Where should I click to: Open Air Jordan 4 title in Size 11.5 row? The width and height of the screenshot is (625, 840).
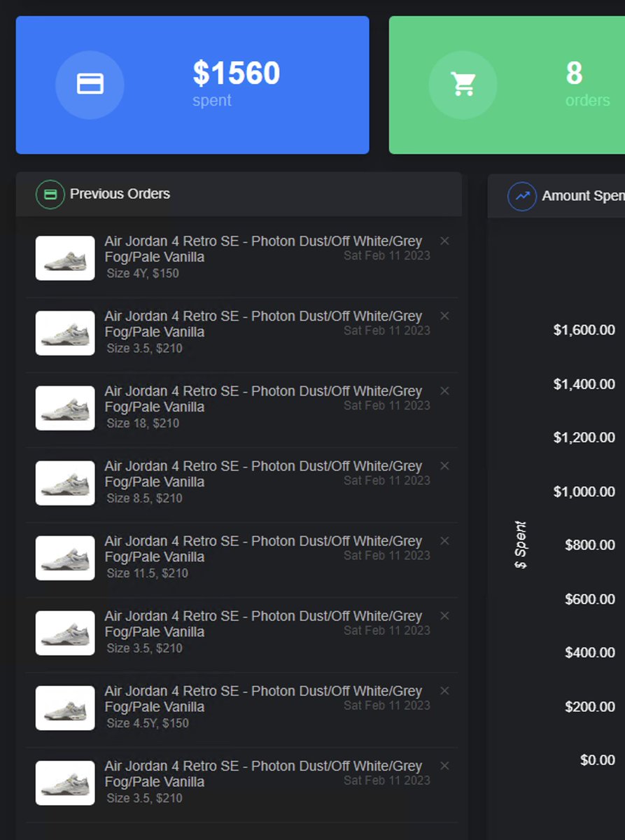pos(263,548)
